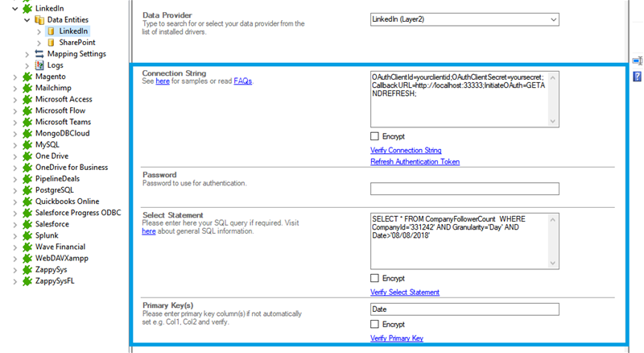This screenshot has width=644, height=353.
Task: Collapse the LinkedIn connection node
Action: tap(15, 8)
